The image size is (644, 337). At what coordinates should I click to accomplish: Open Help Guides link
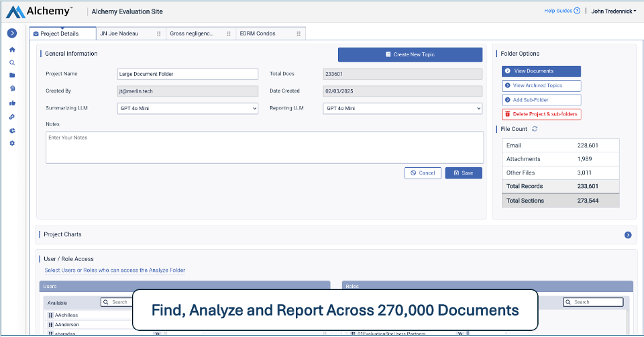[561, 11]
